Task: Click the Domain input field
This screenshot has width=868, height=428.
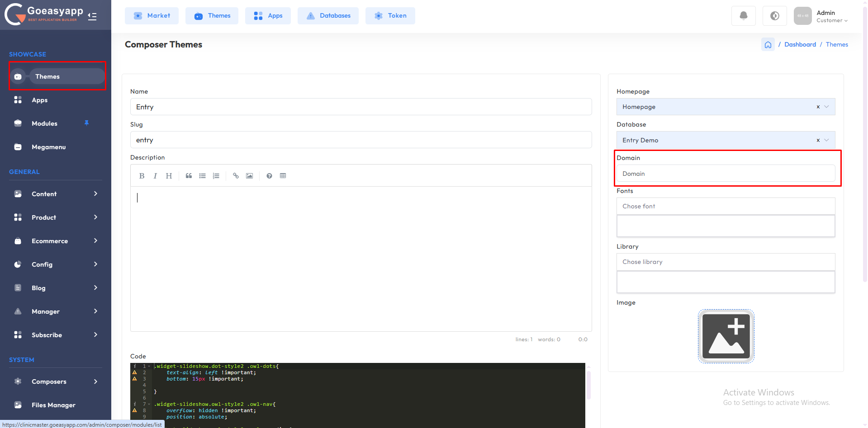Action: 725,174
